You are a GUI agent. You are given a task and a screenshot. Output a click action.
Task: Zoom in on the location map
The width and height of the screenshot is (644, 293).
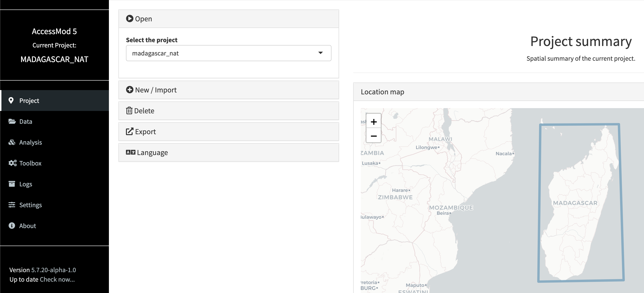[x=374, y=122]
